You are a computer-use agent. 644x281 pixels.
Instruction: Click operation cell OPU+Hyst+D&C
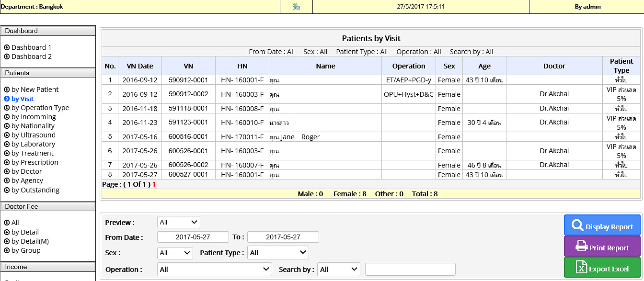(x=409, y=94)
